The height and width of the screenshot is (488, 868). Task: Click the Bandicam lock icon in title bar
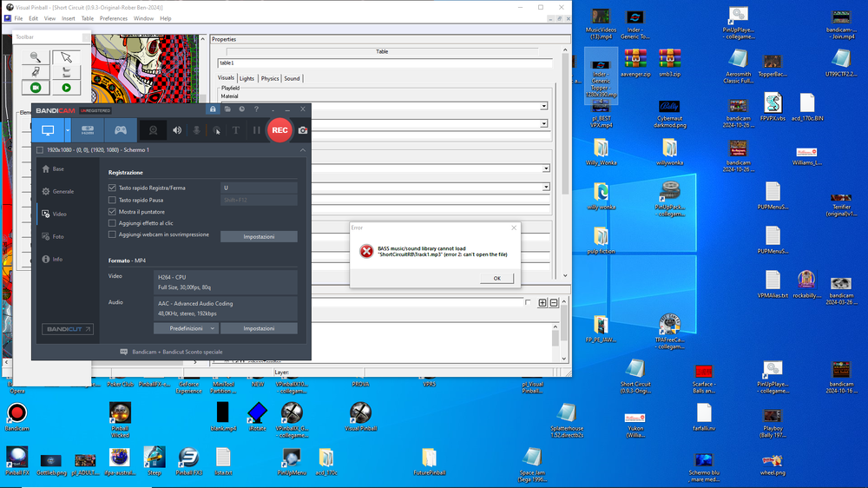click(x=213, y=109)
